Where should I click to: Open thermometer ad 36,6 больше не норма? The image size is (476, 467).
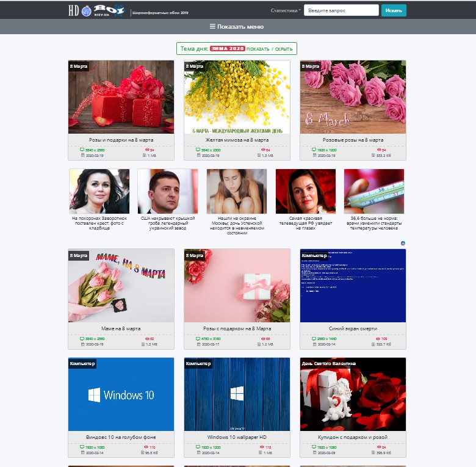[374, 199]
